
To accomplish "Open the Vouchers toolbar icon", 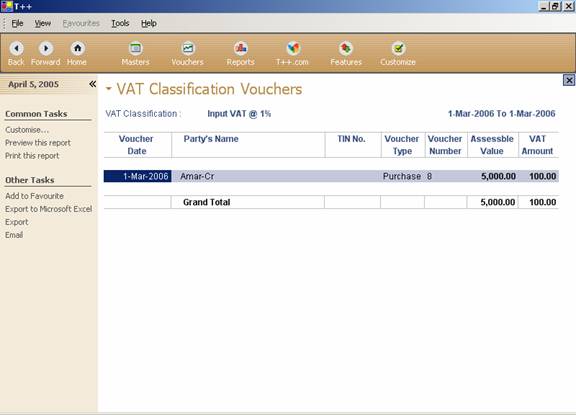I will (x=188, y=48).
